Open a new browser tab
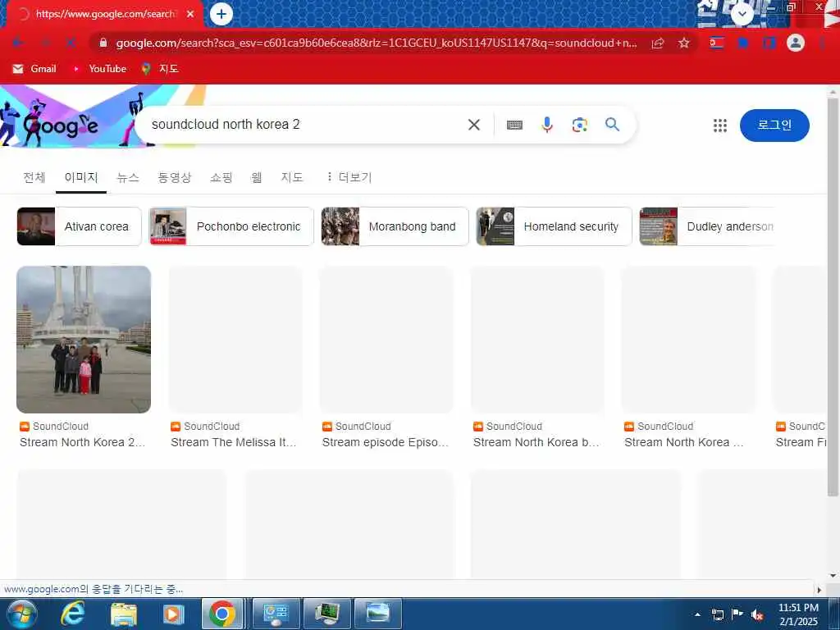 click(221, 14)
